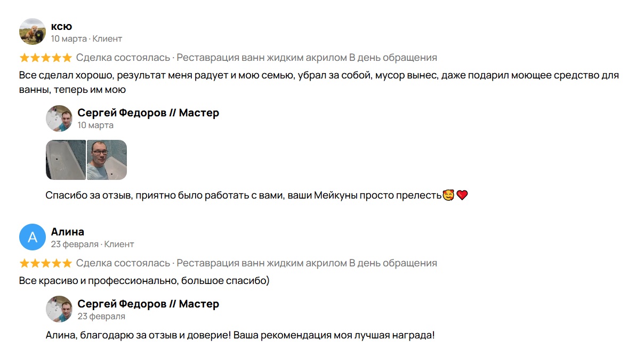Screen dimensions: 644x355
Task: Click the '23 февраля · Клиент' label under Алина
Action: tap(92, 244)
